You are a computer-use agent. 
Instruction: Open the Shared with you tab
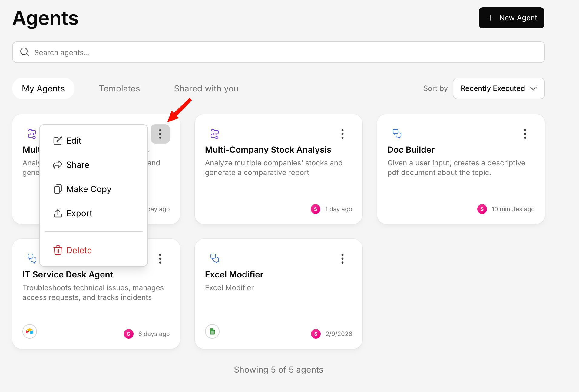[206, 88]
